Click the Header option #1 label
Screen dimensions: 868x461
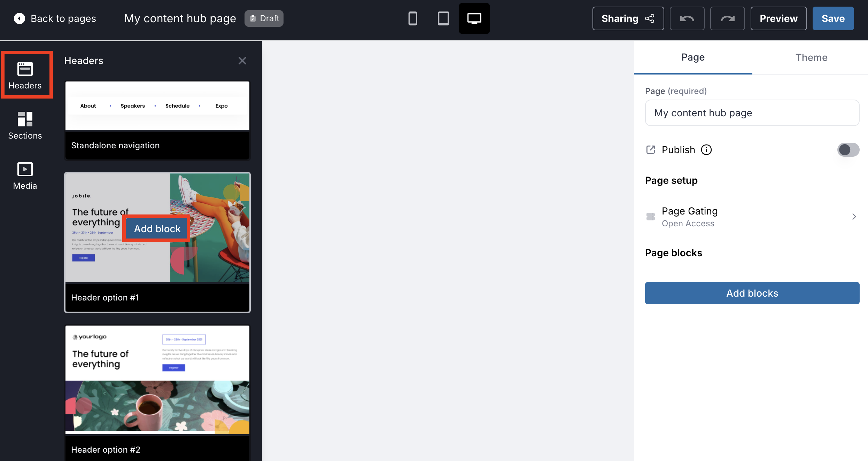pos(105,298)
